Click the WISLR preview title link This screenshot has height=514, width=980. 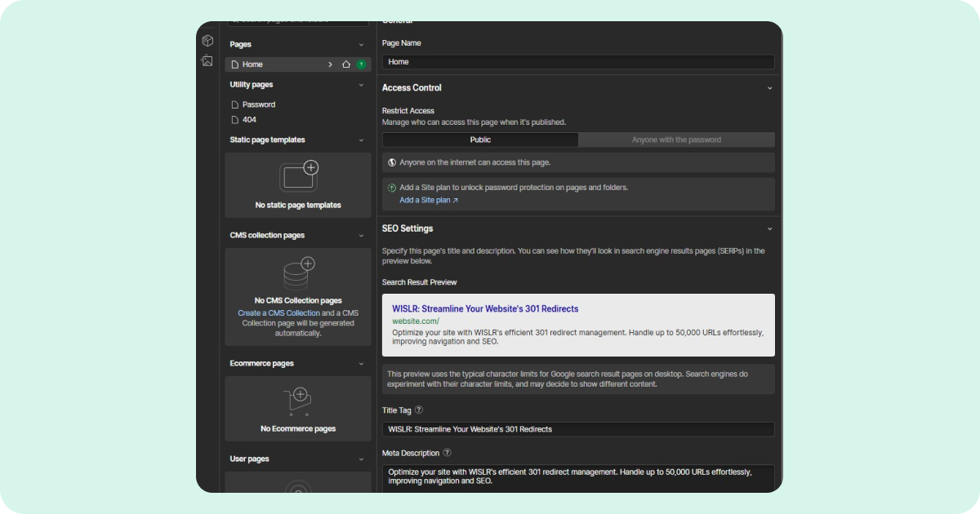point(485,308)
